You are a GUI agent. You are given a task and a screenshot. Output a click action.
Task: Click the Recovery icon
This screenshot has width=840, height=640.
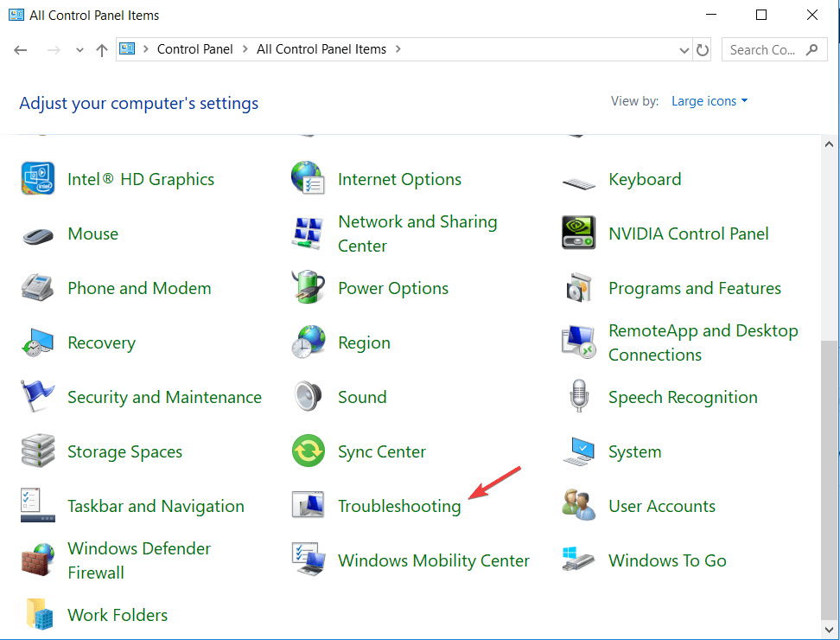point(37,342)
